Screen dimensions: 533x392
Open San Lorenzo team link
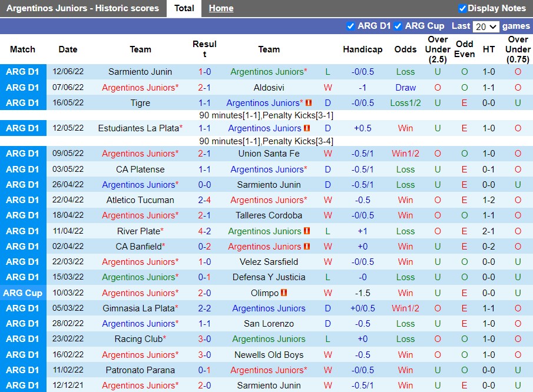[x=269, y=323]
